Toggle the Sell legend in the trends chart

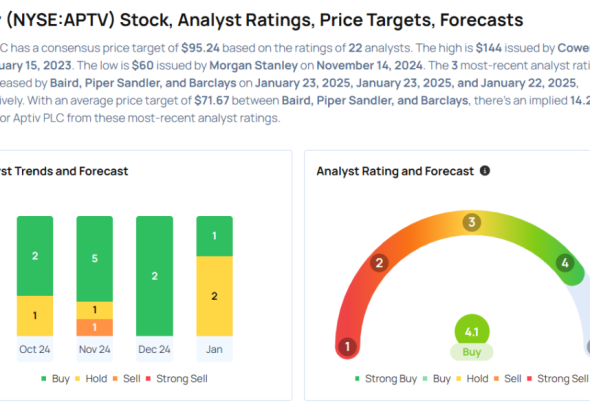click(x=126, y=378)
